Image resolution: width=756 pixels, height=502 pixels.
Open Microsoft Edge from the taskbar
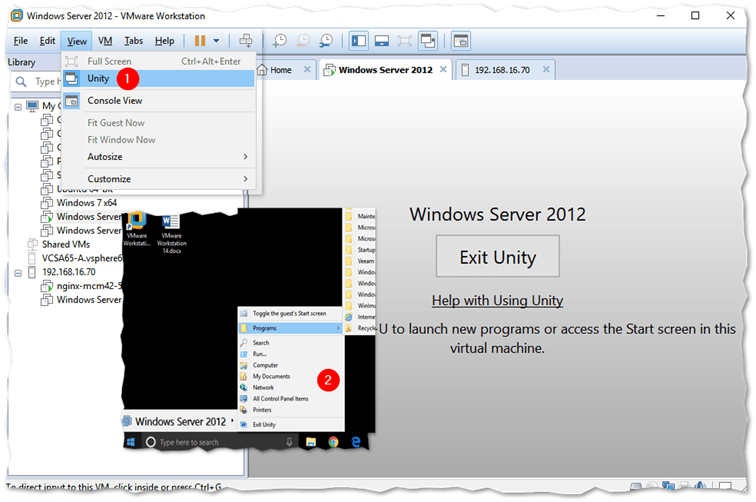[x=356, y=442]
